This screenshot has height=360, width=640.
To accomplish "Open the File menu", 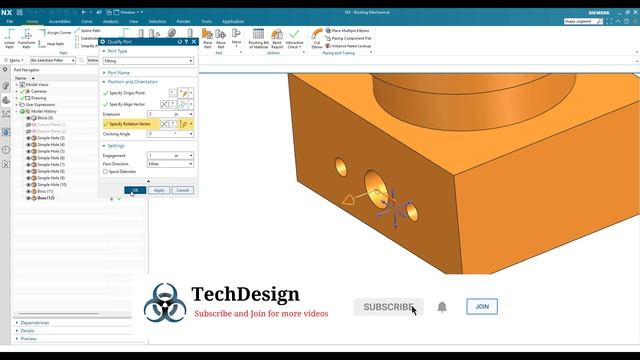I will (x=9, y=21).
